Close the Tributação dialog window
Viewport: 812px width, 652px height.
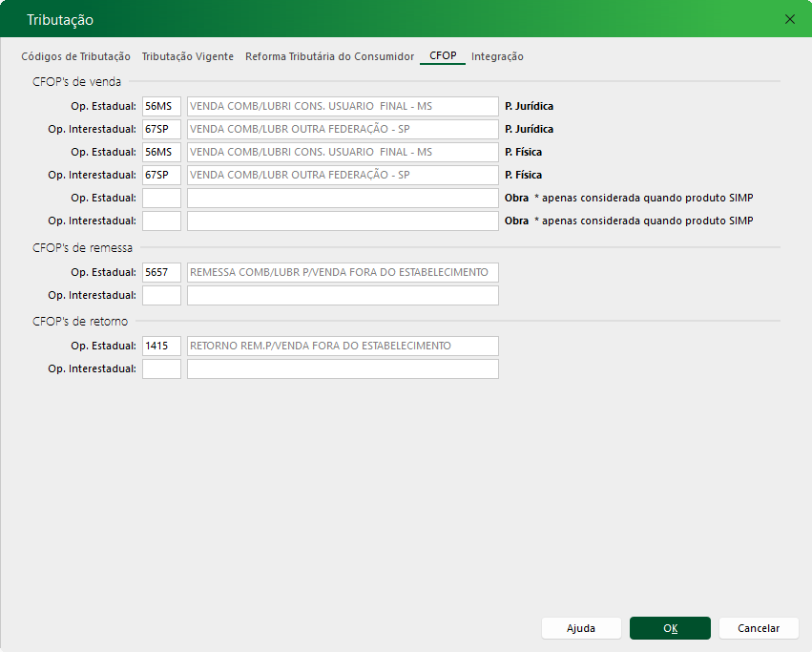click(789, 19)
